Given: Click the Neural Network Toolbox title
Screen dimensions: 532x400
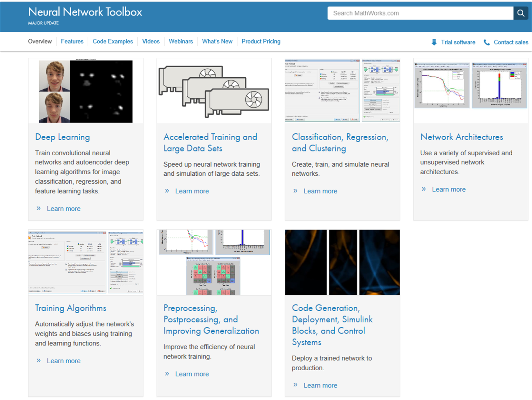Looking at the screenshot, I should 85,12.
